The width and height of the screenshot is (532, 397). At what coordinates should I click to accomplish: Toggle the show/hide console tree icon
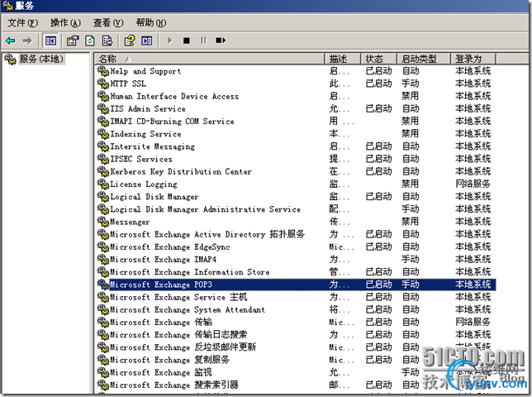51,41
